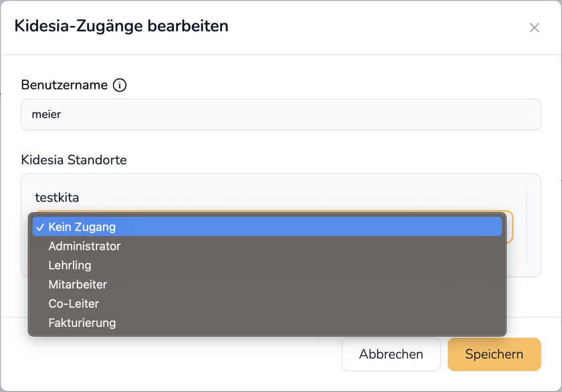Pick the Lehrling role option
The width and height of the screenshot is (562, 392).
(70, 266)
